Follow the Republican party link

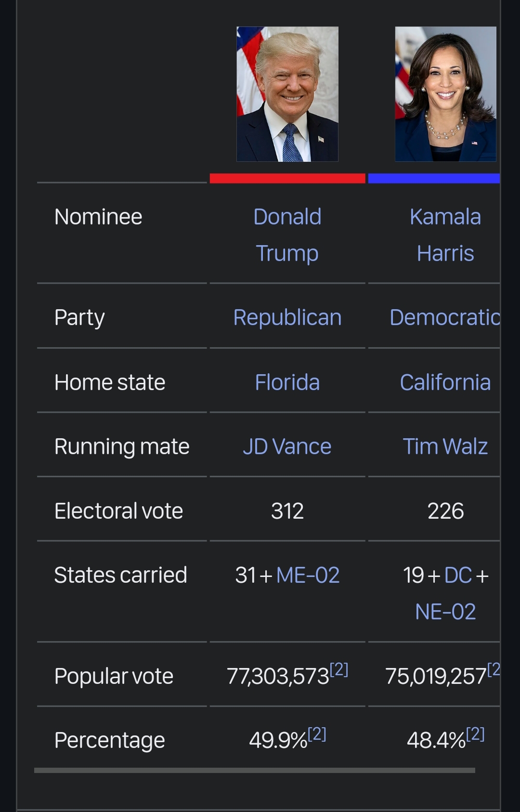pos(287,317)
